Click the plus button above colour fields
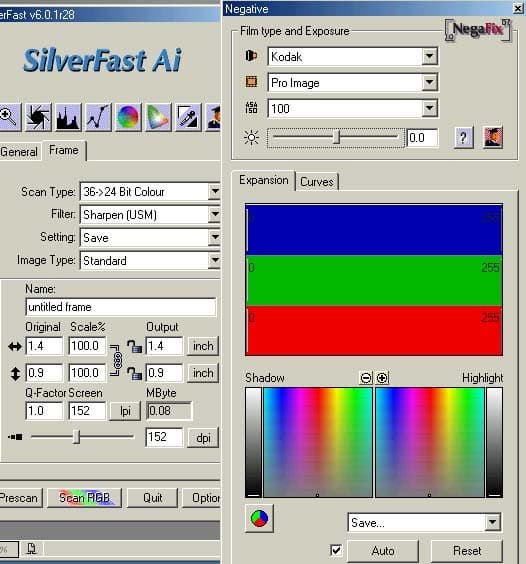526x564 pixels. tap(382, 378)
